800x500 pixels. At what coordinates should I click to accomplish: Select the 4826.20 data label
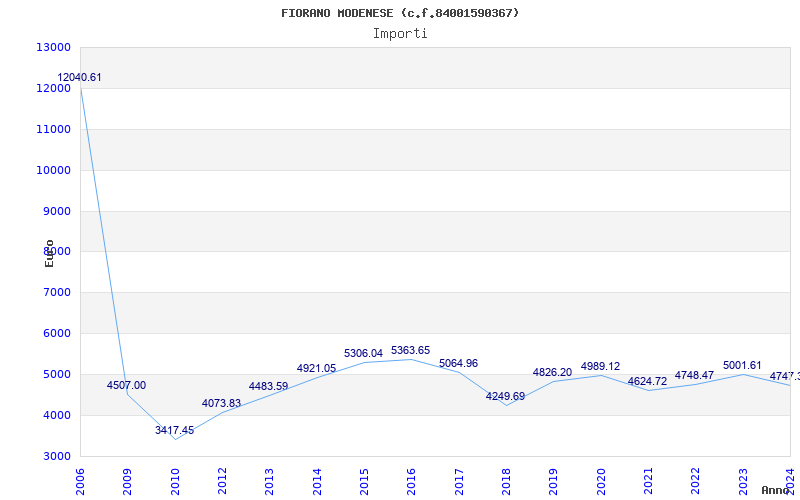click(x=552, y=372)
